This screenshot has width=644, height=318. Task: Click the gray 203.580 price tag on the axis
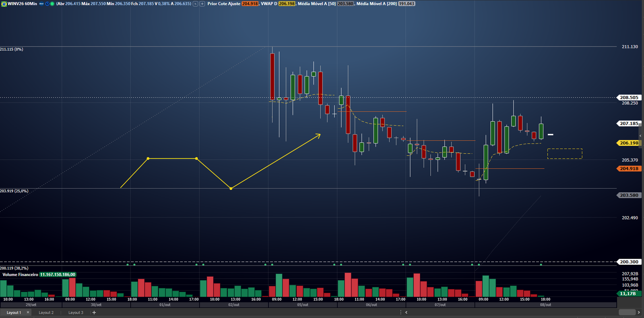(x=629, y=195)
